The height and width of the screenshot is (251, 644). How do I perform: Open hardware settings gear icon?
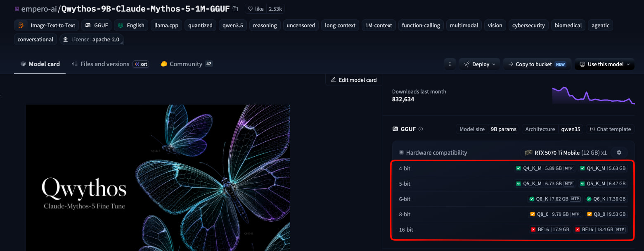coord(619,153)
